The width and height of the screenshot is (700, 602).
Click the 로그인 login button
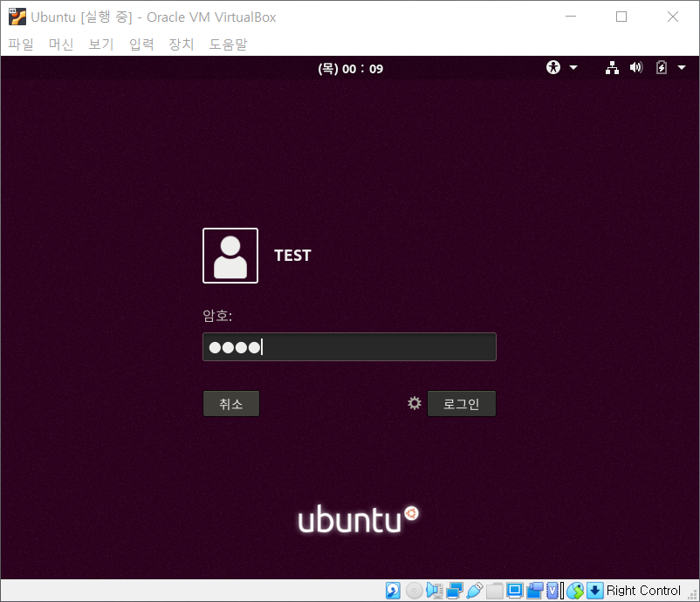coord(461,403)
